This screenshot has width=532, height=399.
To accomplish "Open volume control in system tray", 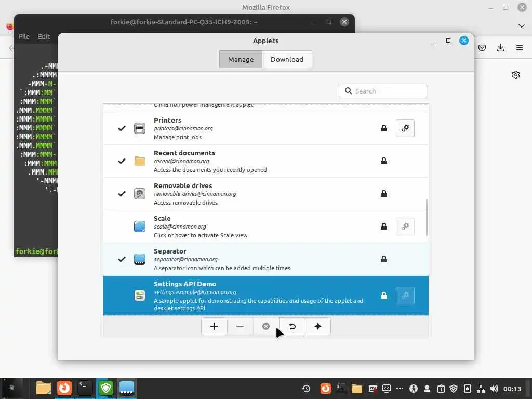I will [494, 389].
